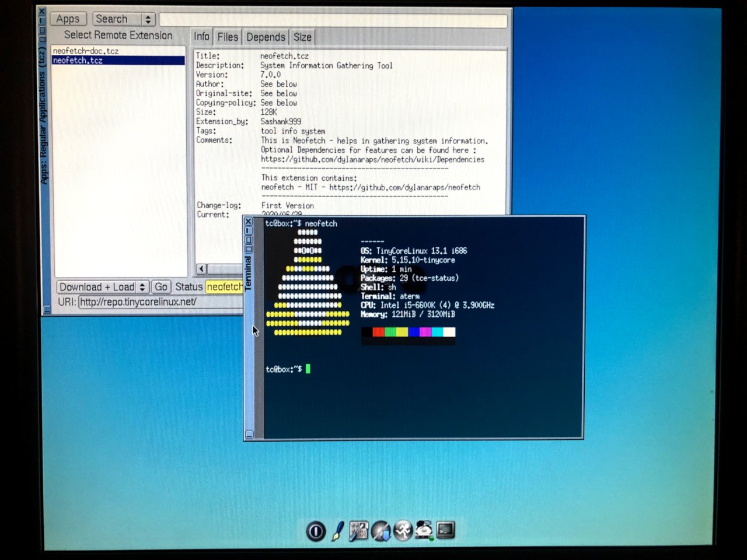Click the 'Extension_by: Sashank999' line
The height and width of the screenshot is (560, 747).
[x=249, y=121]
